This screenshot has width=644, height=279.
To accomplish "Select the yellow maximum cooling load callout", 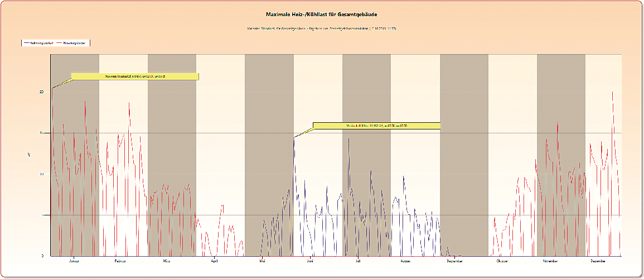I will tap(376, 126).
